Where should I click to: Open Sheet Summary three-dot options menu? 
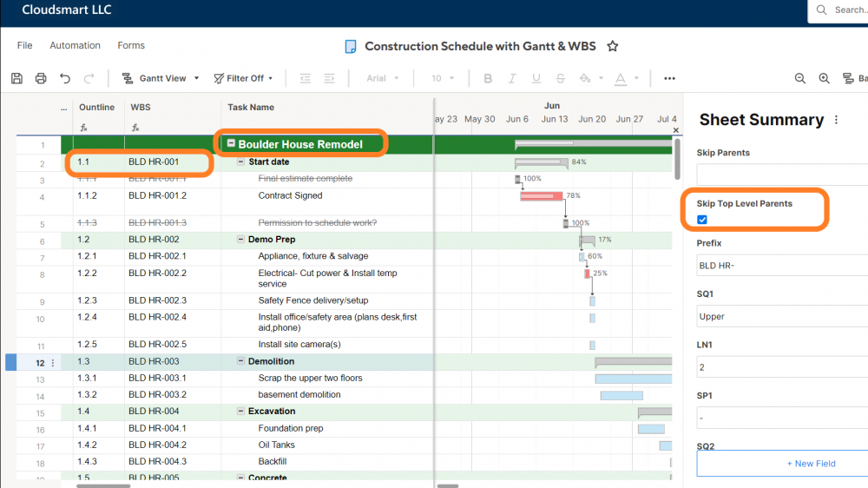pyautogui.click(x=836, y=120)
